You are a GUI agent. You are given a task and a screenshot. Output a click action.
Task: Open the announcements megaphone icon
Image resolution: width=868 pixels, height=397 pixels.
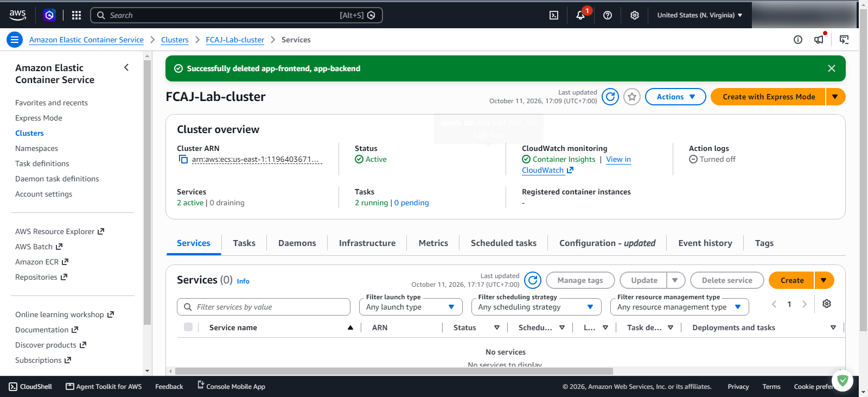pyautogui.click(x=819, y=40)
